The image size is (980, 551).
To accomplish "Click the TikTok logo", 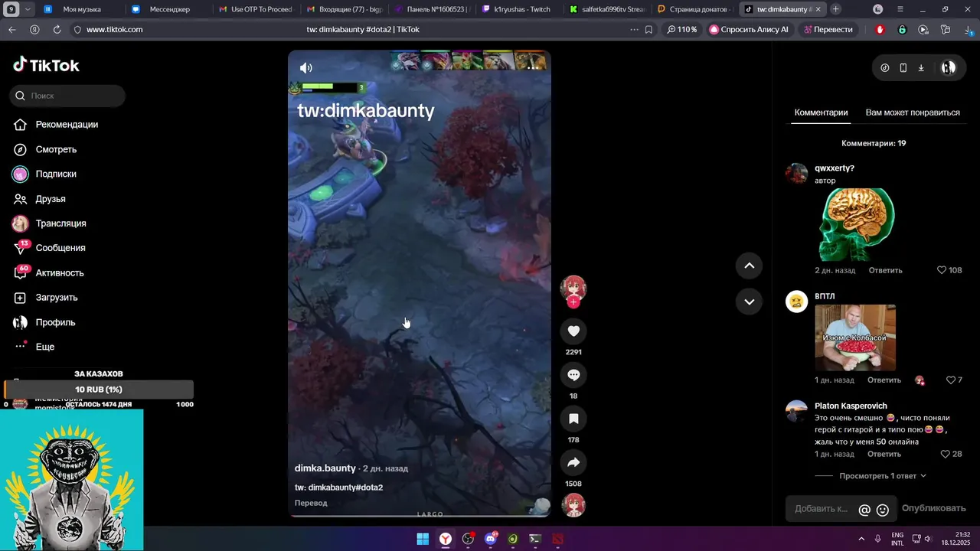I will click(x=46, y=65).
